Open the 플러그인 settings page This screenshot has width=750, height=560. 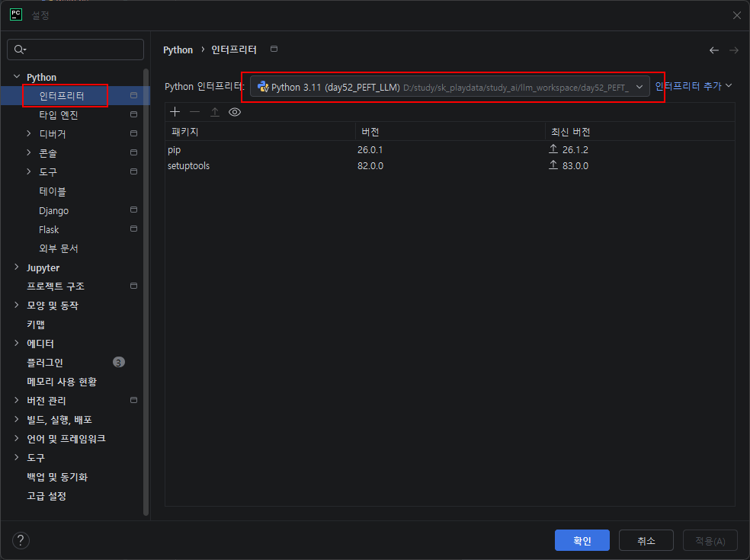(45, 363)
